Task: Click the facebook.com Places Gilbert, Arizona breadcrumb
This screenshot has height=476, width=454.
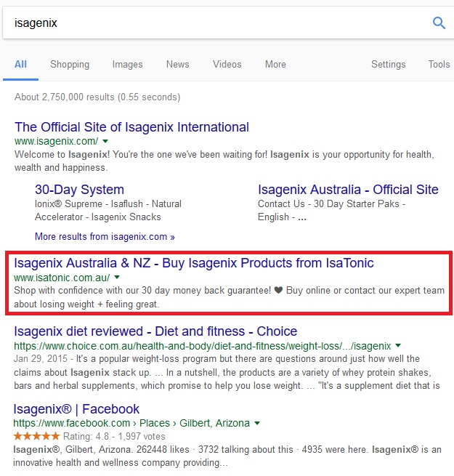Action: (x=131, y=423)
